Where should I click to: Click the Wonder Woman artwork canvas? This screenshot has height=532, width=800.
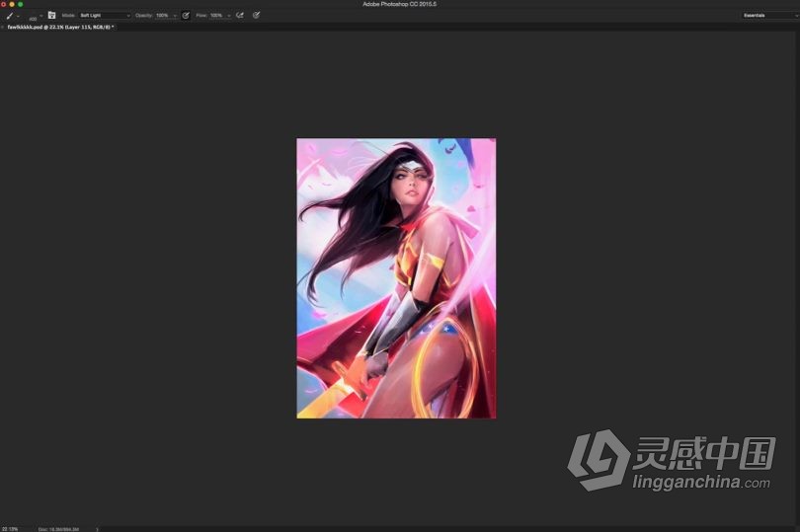[396, 278]
